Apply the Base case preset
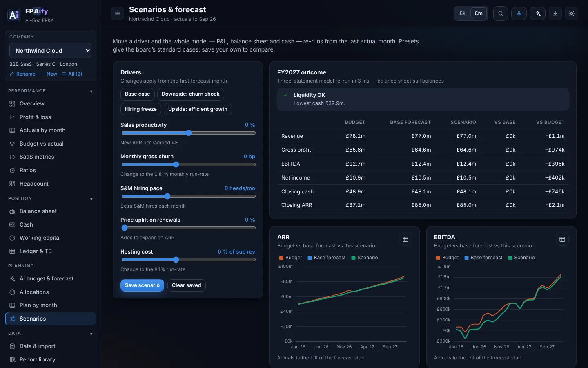588x368 pixels. (x=138, y=94)
